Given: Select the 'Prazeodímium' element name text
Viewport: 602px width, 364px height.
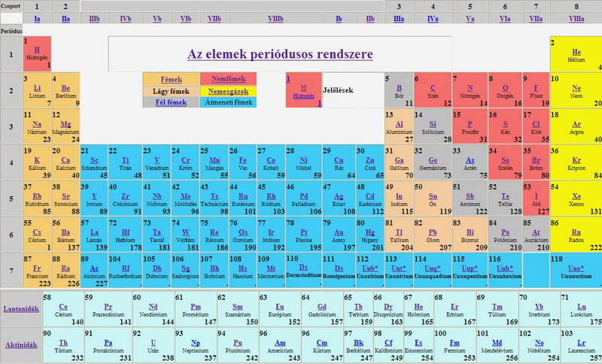Looking at the screenshot, I should [108, 314].
